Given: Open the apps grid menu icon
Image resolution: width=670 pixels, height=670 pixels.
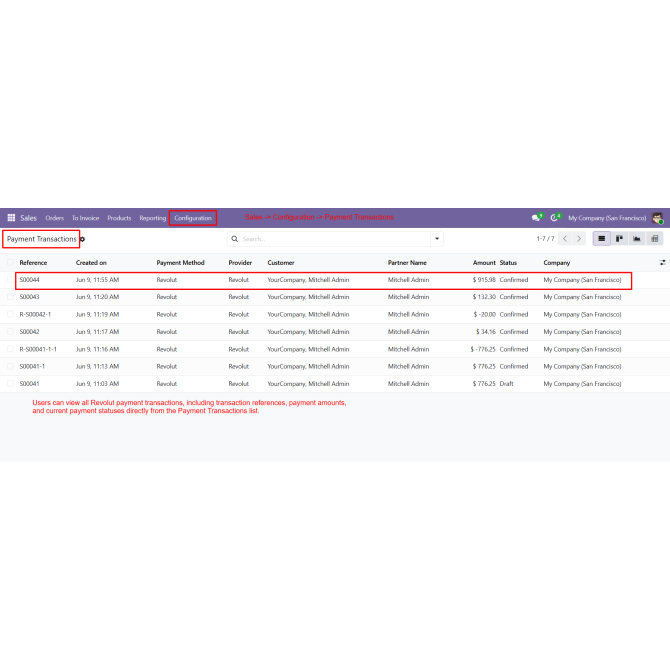Looking at the screenshot, I should click(12, 217).
